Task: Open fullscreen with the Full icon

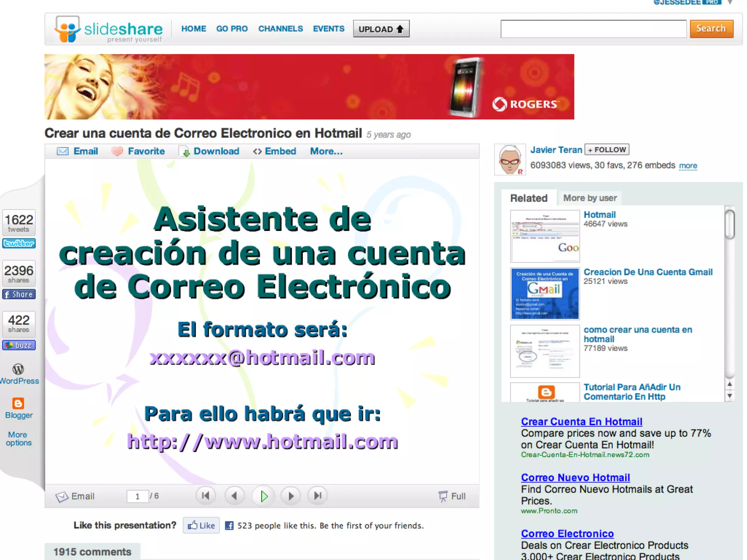Action: coord(443,496)
